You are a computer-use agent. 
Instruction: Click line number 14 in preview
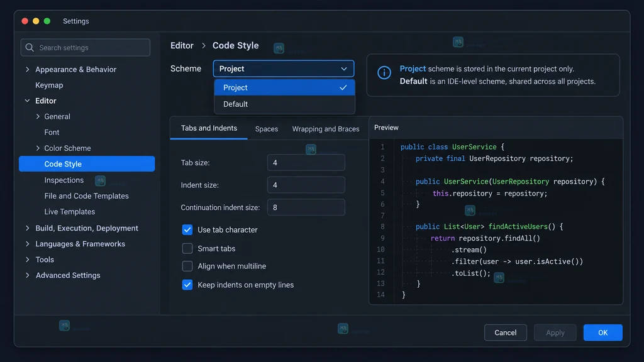380,295
